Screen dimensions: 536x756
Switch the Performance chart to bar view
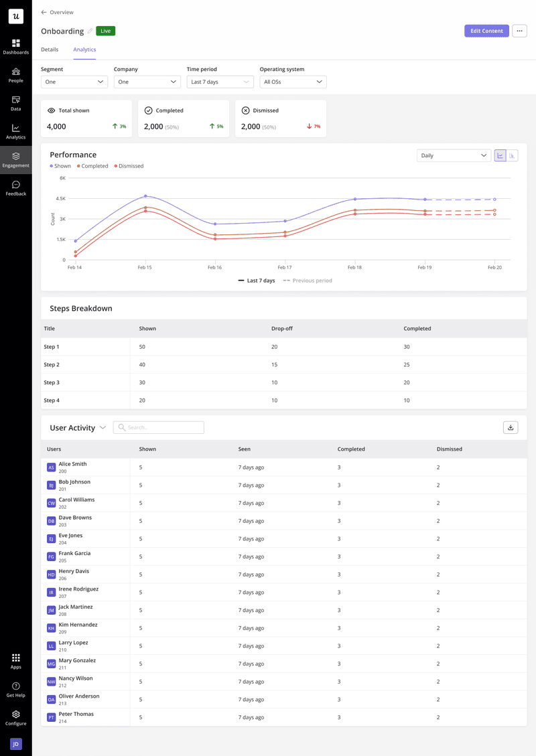click(x=513, y=155)
